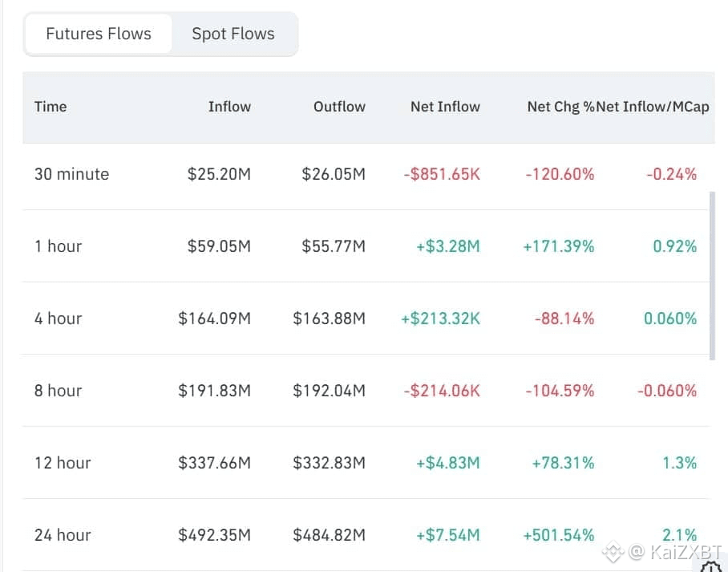
Task: Click the Net Inflow column header
Action: click(x=445, y=107)
